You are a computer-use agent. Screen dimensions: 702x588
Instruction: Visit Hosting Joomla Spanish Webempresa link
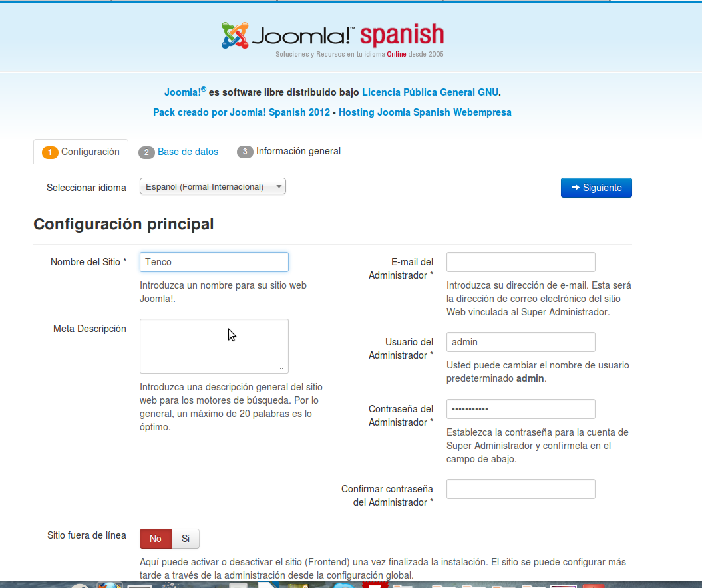[425, 112]
